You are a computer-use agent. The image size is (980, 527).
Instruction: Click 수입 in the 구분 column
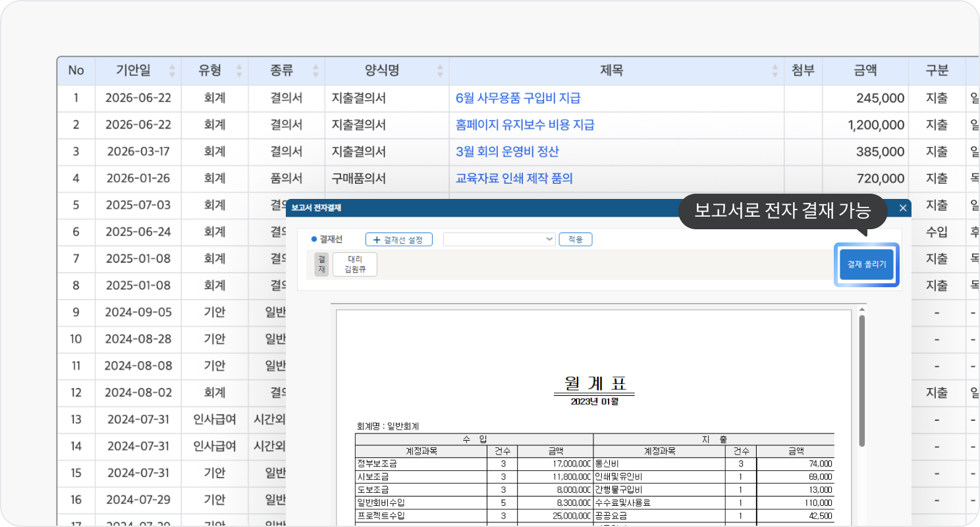click(x=937, y=232)
